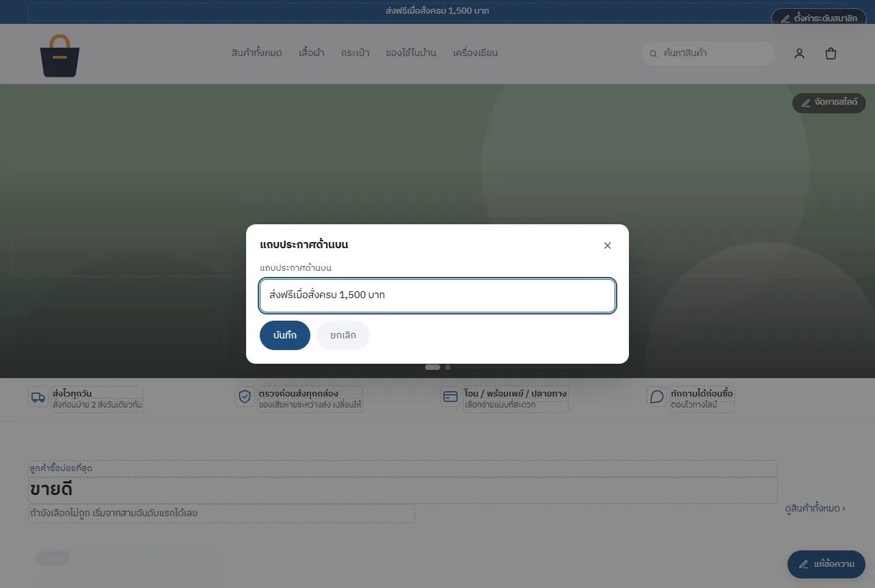Click the ตอบไวทางไลน์ text
The image size is (875, 588).
694,405
